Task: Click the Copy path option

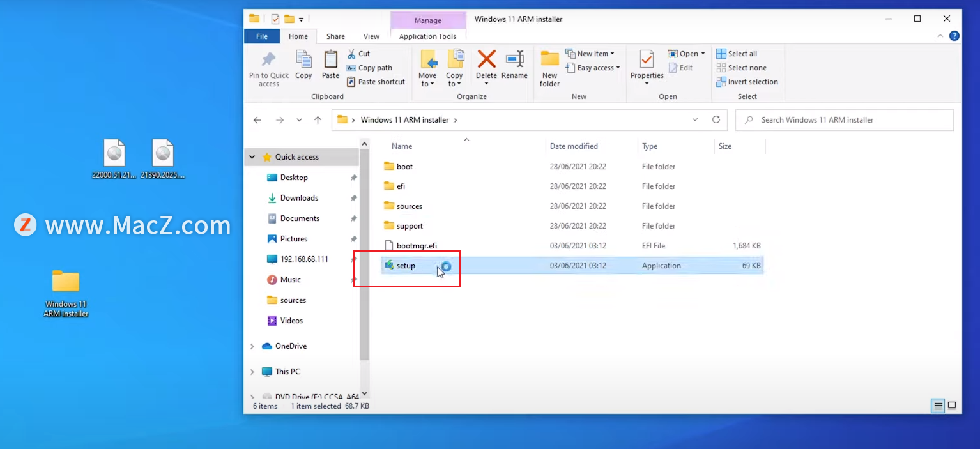Action: click(x=369, y=68)
